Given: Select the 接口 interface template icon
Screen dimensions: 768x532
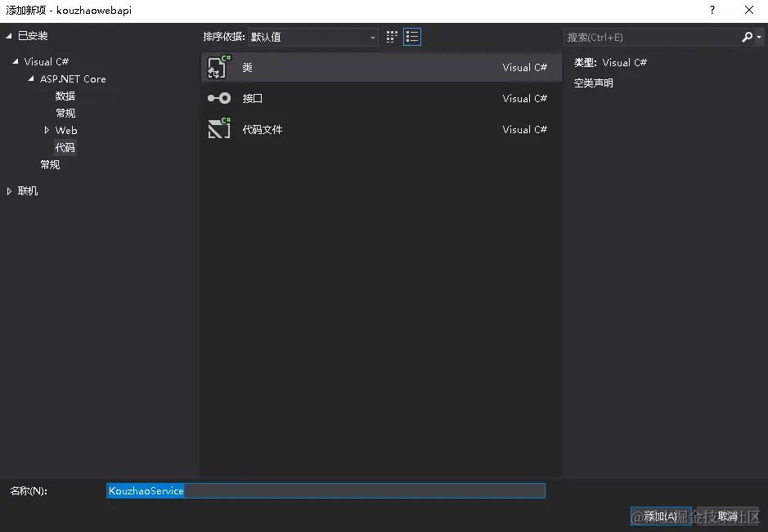Looking at the screenshot, I should point(219,98).
